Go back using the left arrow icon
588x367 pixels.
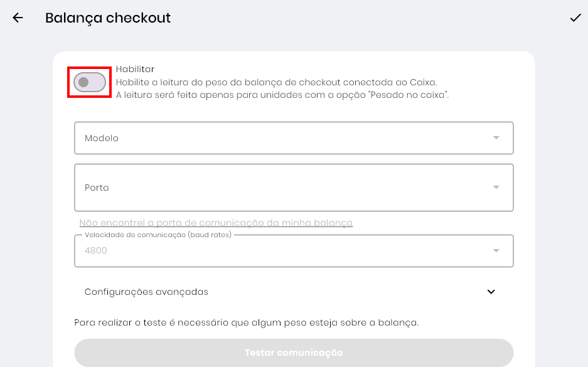coord(18,18)
